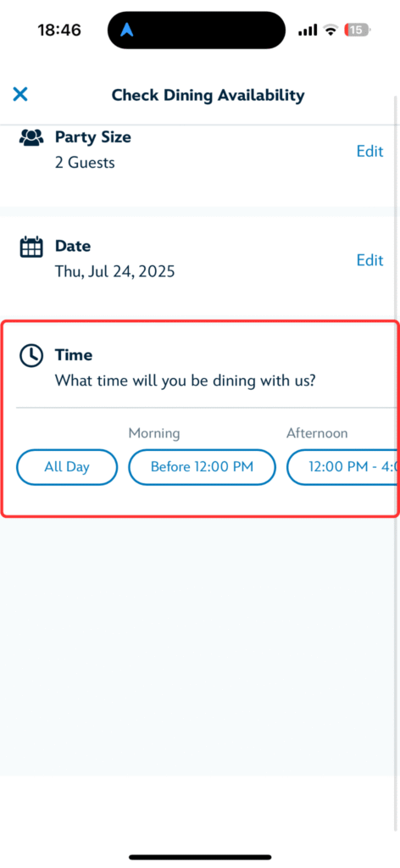Tap the Date calendar icon
This screenshot has width=400, height=868.
pos(31,247)
